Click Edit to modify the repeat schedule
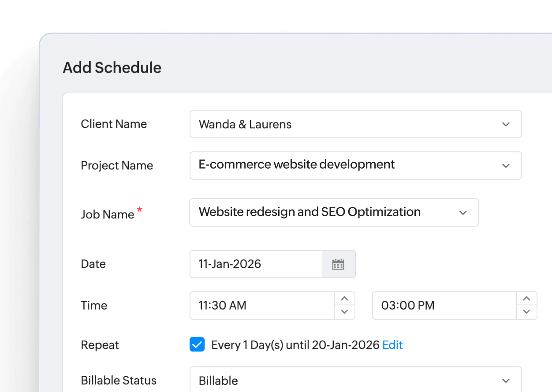The image size is (552, 392). pos(392,345)
